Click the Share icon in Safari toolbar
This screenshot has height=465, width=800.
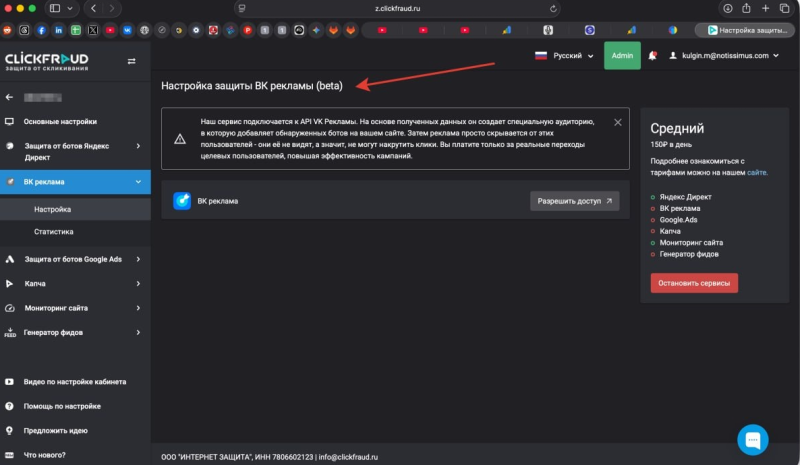746,8
